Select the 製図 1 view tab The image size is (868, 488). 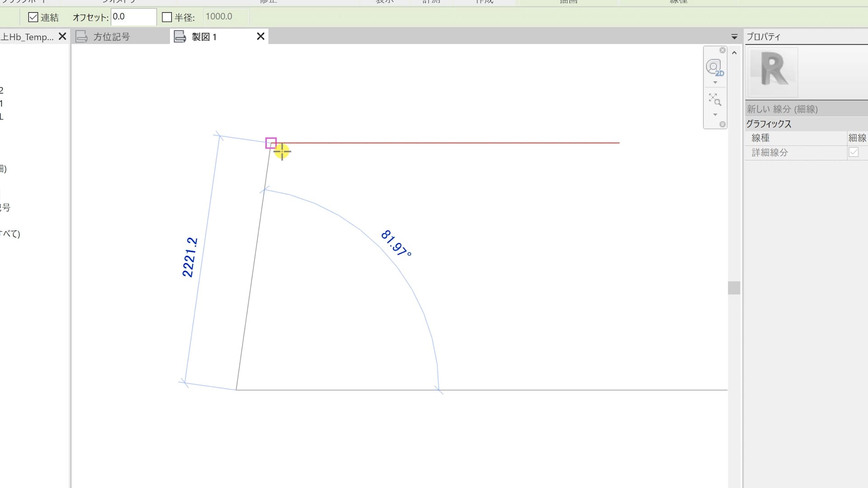coord(204,37)
